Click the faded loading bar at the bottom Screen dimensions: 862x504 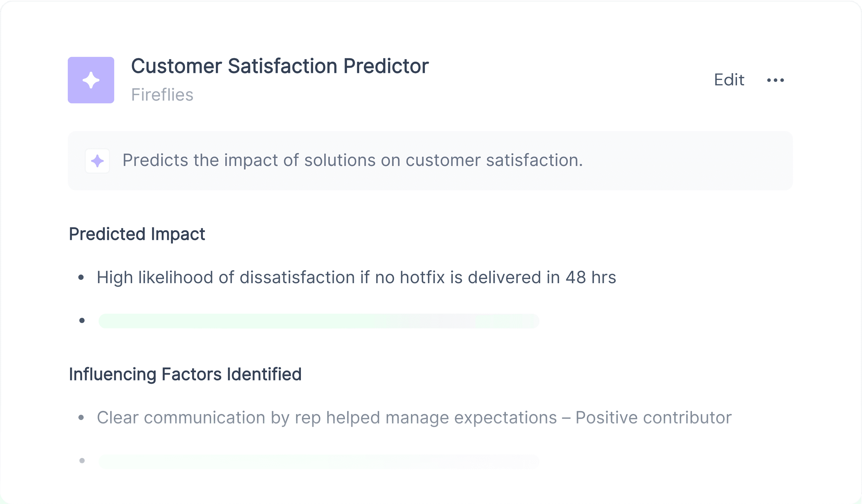(319, 461)
